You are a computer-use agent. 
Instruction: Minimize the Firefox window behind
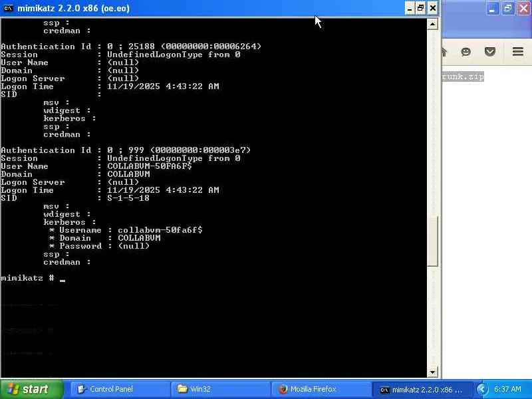click(x=492, y=8)
